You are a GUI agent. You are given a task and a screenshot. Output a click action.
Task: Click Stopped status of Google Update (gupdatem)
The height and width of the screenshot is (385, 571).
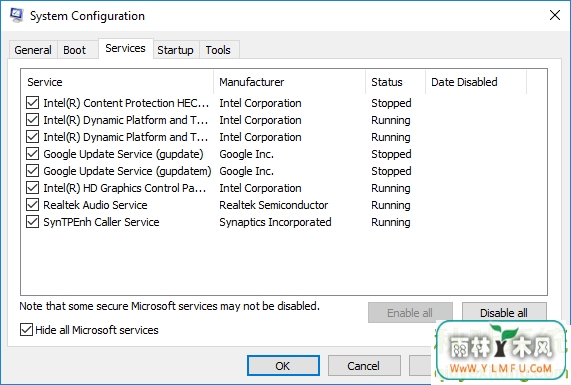point(391,172)
